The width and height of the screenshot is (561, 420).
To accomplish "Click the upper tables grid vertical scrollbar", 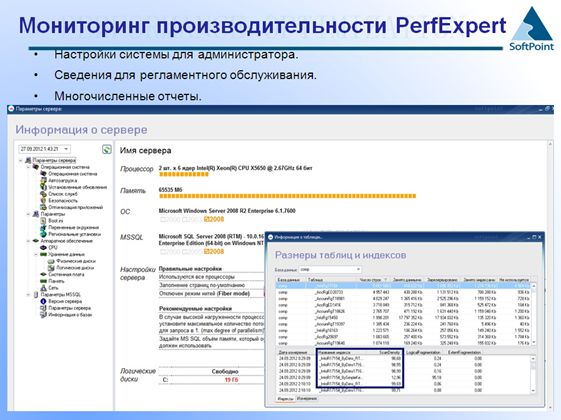I will click(x=534, y=314).
